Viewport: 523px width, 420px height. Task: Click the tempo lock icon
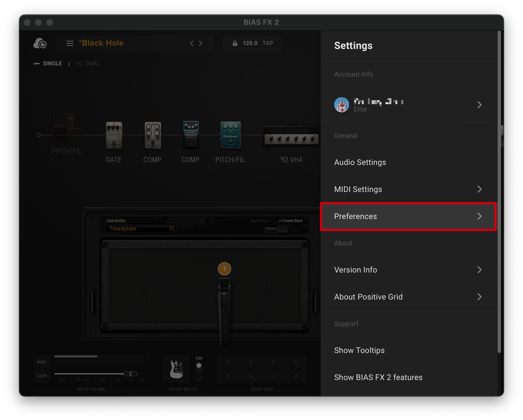tap(235, 43)
